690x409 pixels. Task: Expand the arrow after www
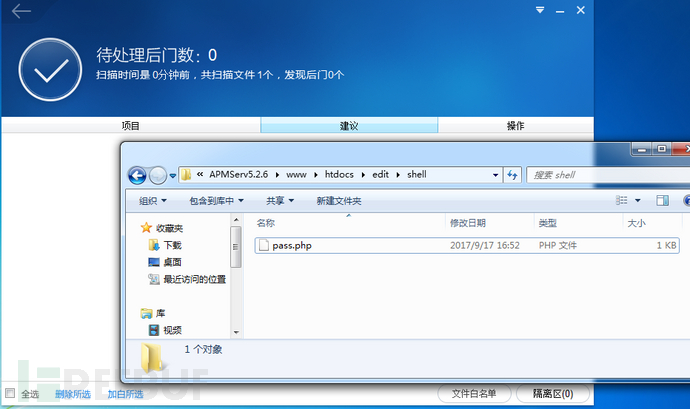point(316,175)
